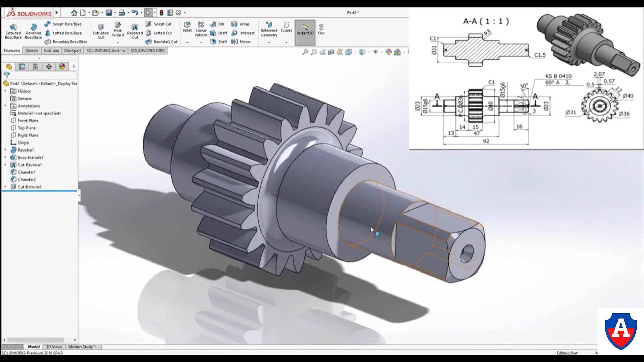The height and width of the screenshot is (362, 644).
Task: Select the Revolved Boss/Base tool
Action: [x=33, y=32]
